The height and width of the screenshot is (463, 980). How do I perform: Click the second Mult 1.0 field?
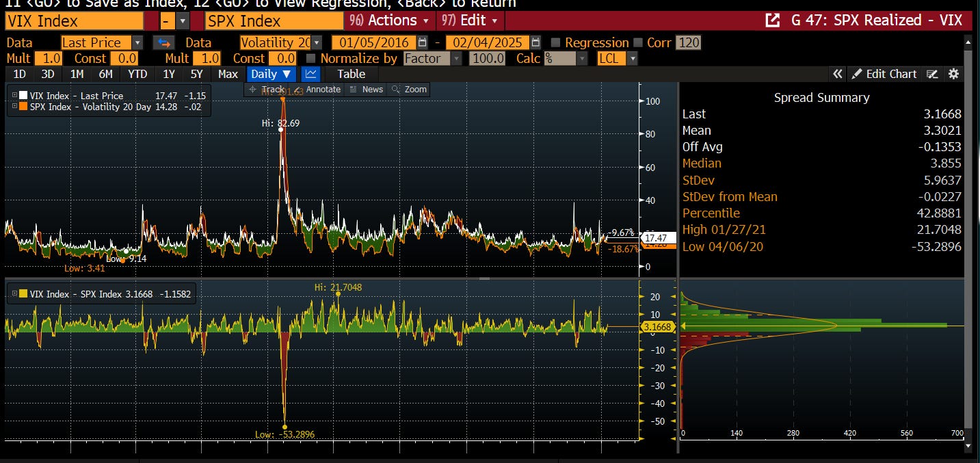tap(206, 58)
